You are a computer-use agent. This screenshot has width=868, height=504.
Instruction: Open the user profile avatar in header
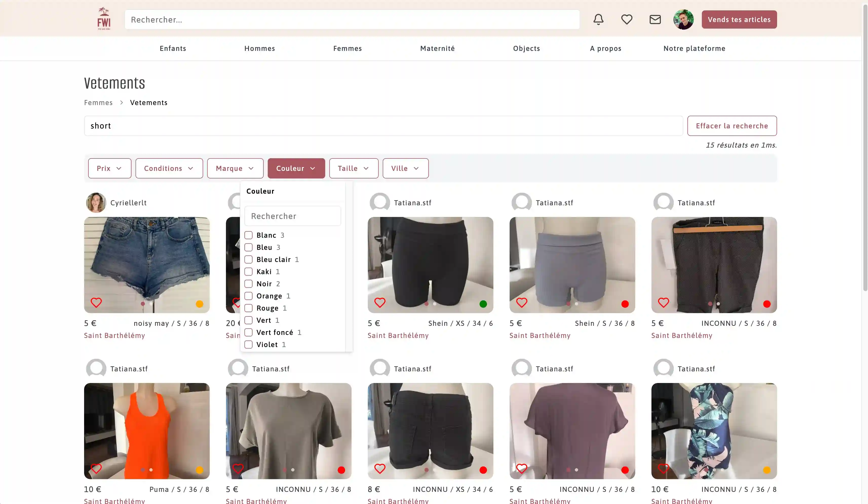click(x=683, y=19)
